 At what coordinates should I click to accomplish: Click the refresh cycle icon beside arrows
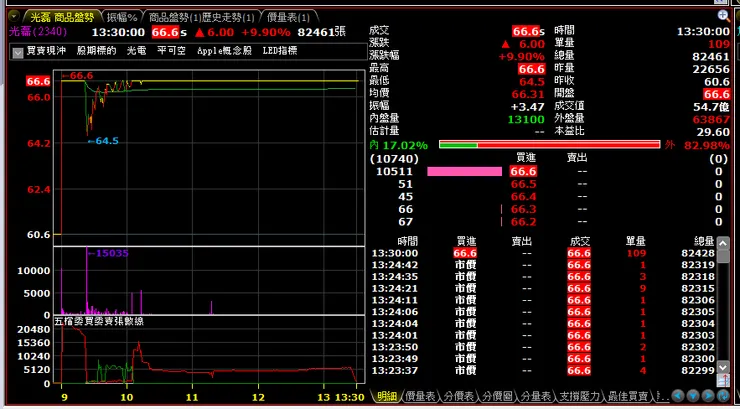[723, 395]
